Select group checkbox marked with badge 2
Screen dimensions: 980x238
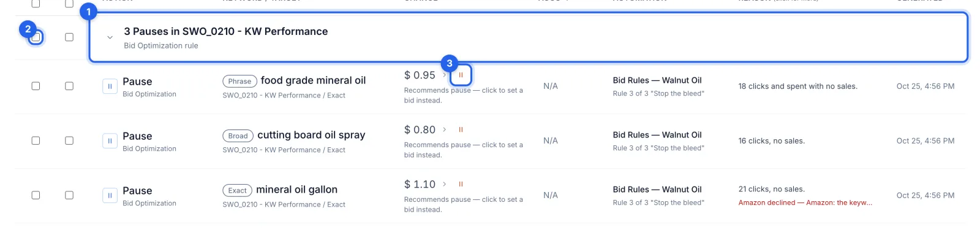pyautogui.click(x=36, y=37)
